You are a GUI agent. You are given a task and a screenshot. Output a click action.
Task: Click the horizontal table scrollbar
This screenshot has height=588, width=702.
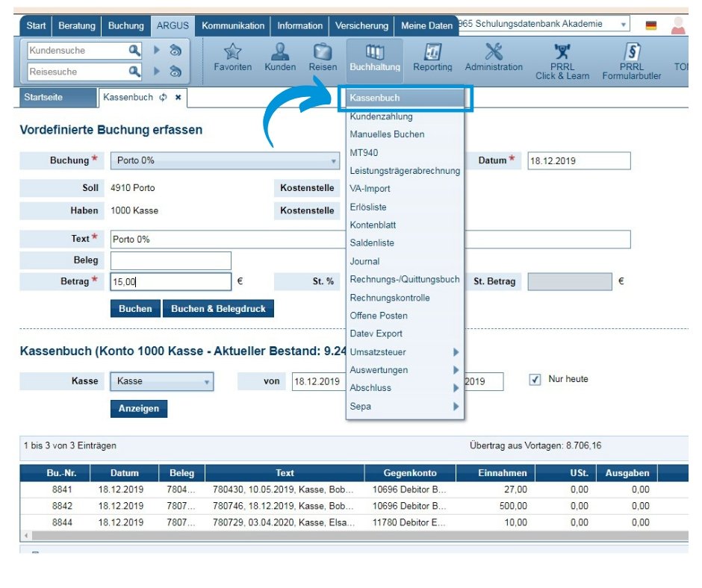pos(351,536)
